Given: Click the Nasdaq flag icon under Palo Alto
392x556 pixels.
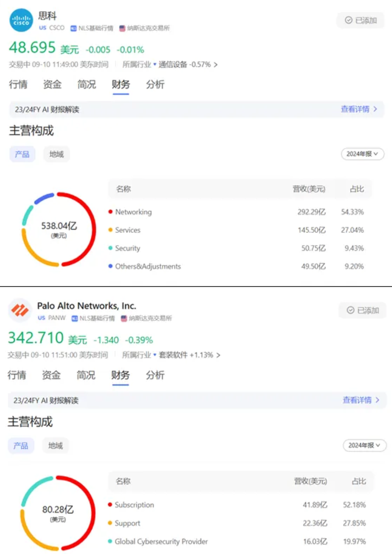Looking at the screenshot, I should [124, 318].
